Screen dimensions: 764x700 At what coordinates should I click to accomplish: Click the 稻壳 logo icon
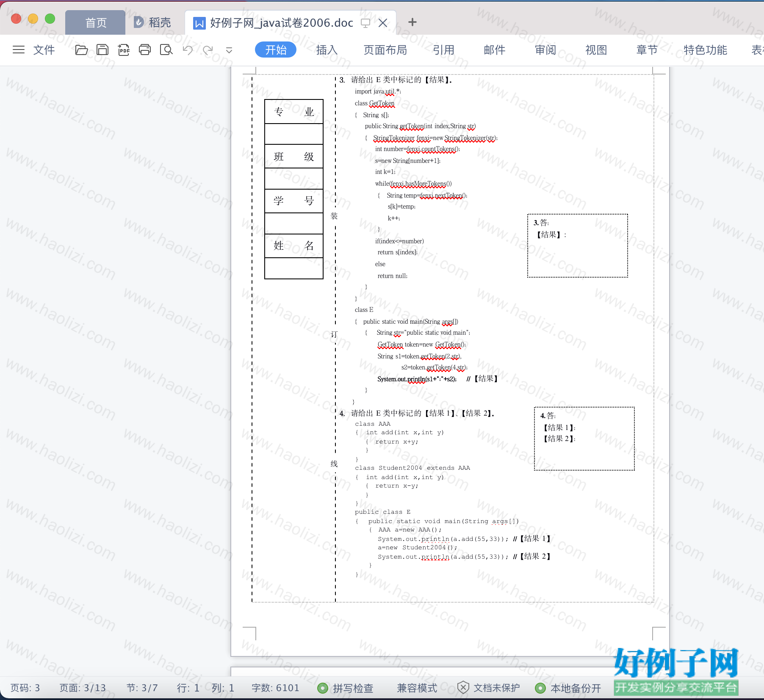(139, 22)
